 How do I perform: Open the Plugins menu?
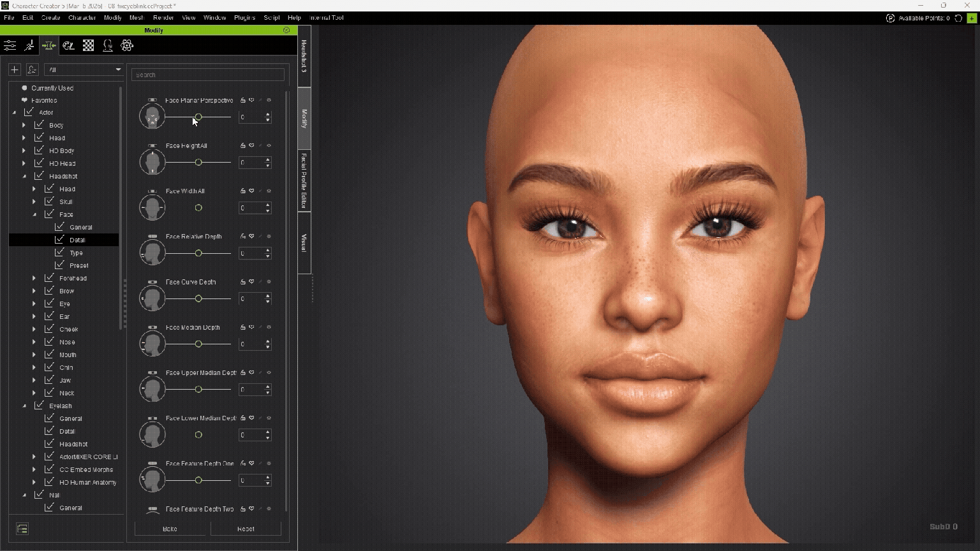click(244, 18)
